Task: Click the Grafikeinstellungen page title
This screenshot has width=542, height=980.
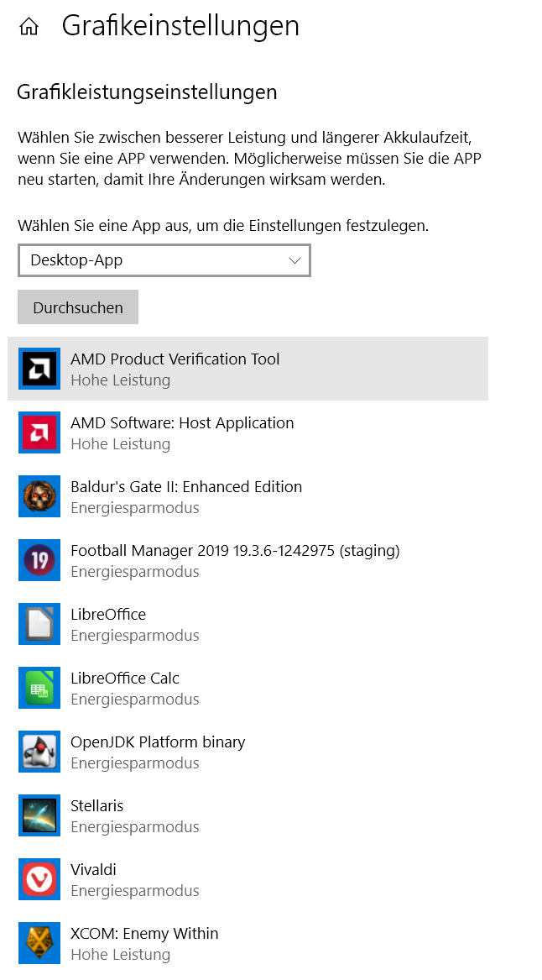Action: [x=180, y=26]
